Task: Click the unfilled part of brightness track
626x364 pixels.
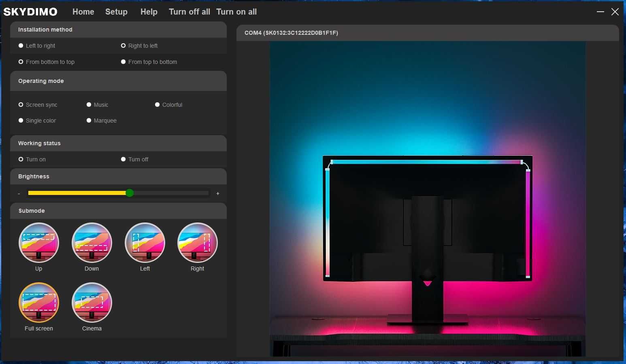Action: [x=171, y=193]
